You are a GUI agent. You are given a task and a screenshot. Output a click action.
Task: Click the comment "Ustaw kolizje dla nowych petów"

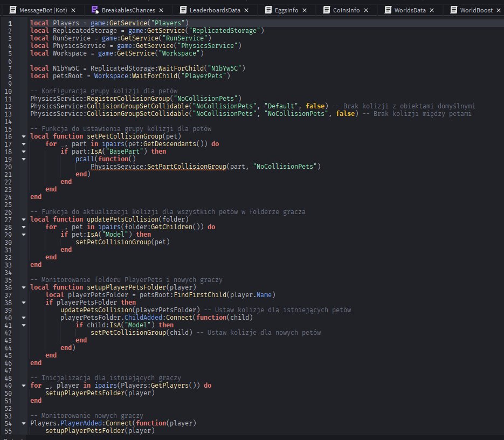264,333
